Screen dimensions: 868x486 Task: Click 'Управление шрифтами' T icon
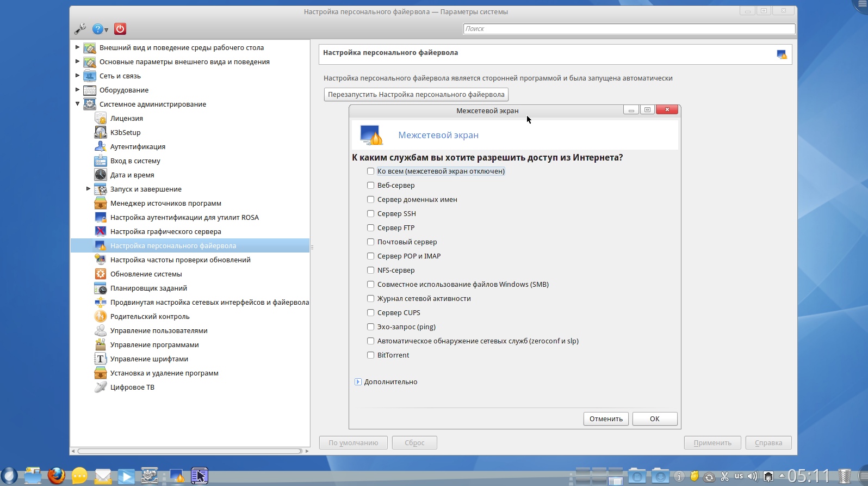(x=101, y=359)
